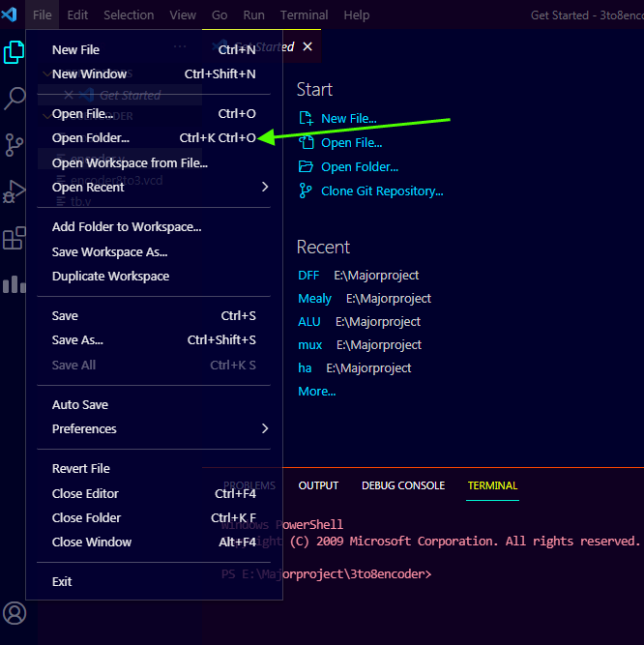This screenshot has height=645, width=644.
Task: Open the Run menu
Action: 253,15
